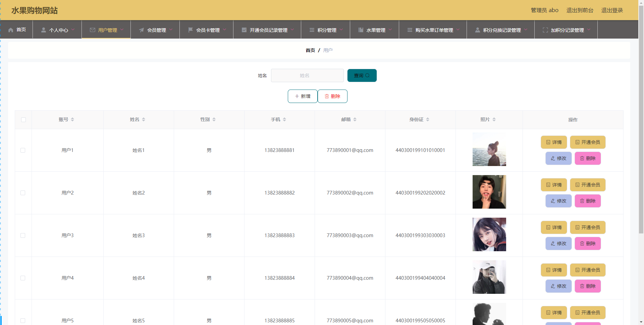This screenshot has width=644, height=325.
Task: Expand the 会员卡管理 dropdown chevron
Action: tap(224, 30)
